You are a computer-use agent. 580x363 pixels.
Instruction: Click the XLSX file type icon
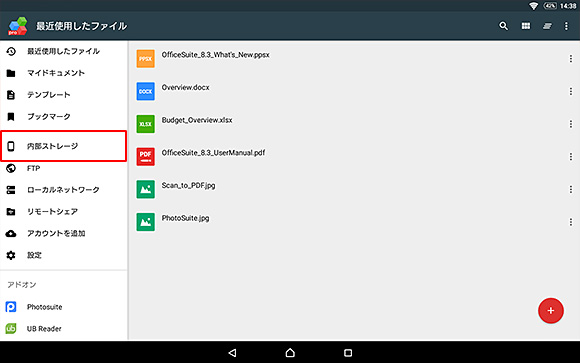click(145, 124)
